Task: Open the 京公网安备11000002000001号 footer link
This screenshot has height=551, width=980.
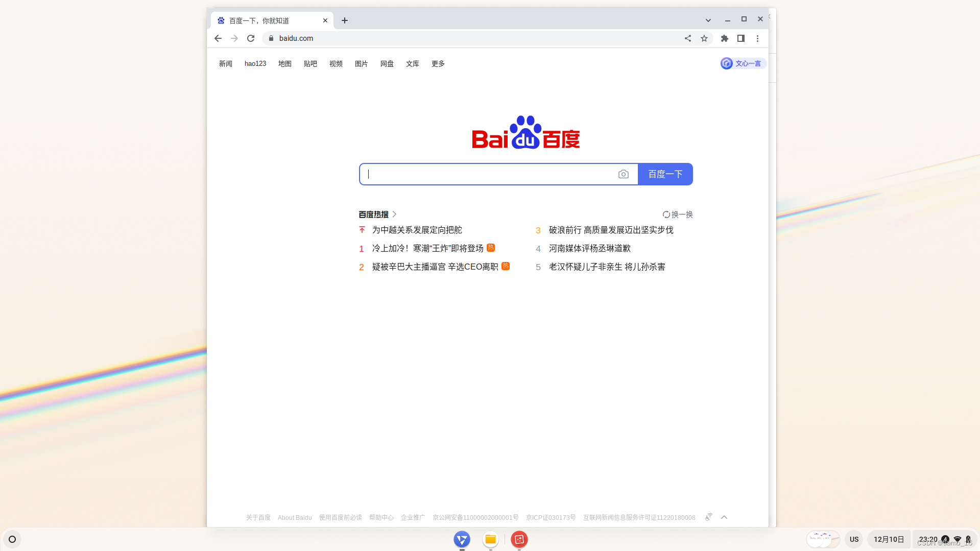Action: click(475, 518)
